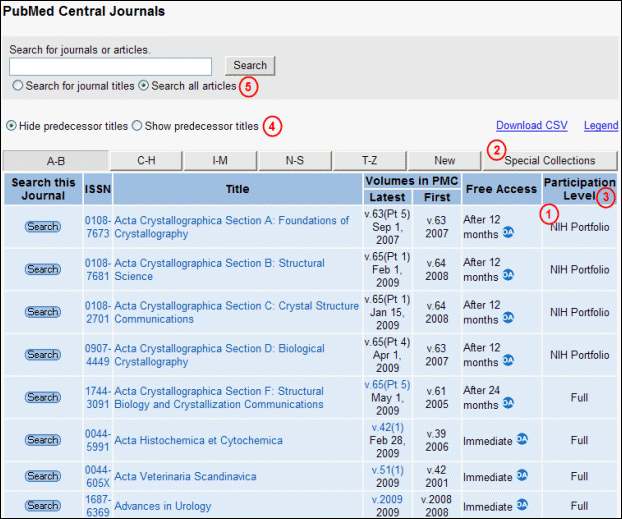The width and height of the screenshot is (622, 519).
Task: Click the Download CSV link
Action: coord(531,126)
